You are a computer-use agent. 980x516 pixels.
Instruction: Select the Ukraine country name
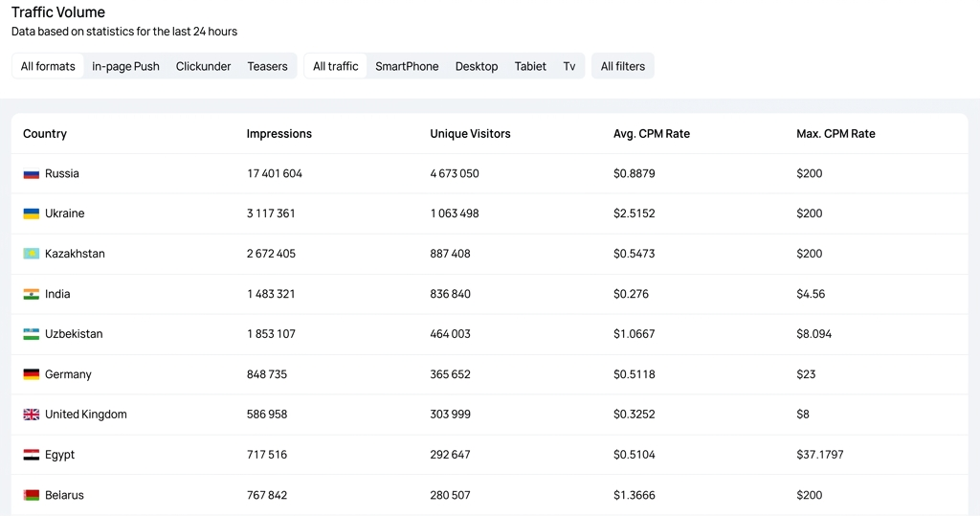tap(64, 213)
